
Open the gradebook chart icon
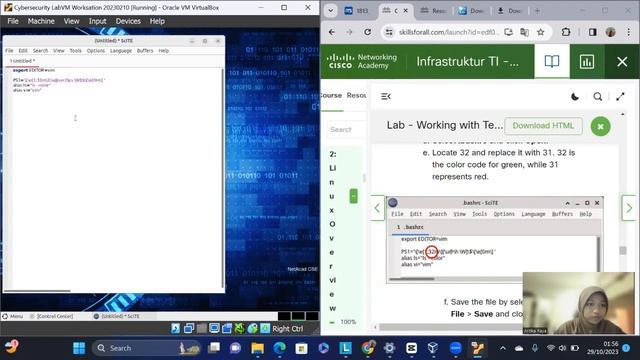(x=587, y=62)
